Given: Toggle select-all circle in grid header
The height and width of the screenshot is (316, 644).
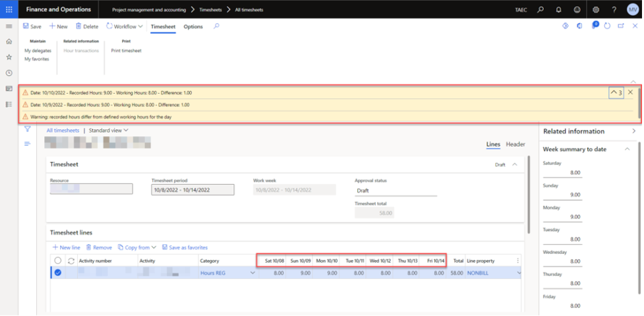Looking at the screenshot, I should point(58,261).
